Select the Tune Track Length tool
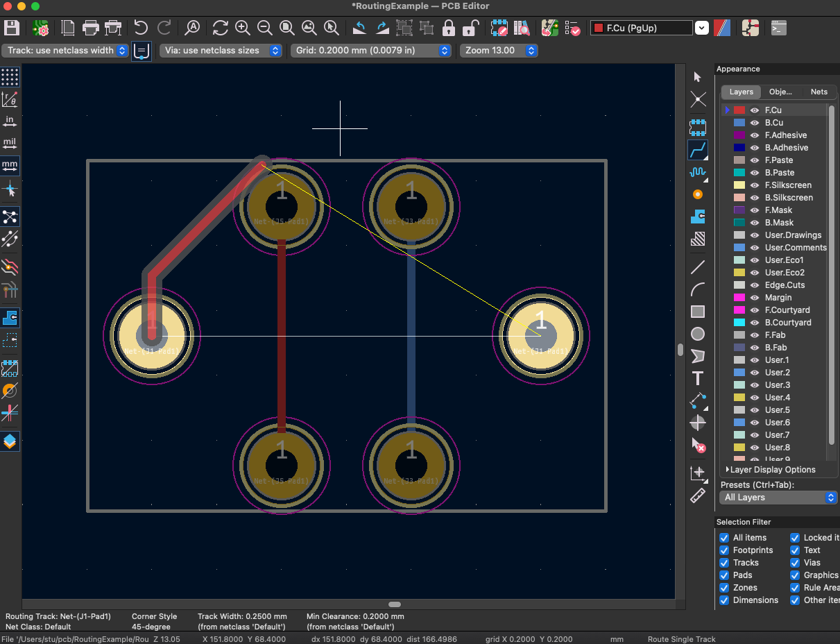 pos(698,173)
